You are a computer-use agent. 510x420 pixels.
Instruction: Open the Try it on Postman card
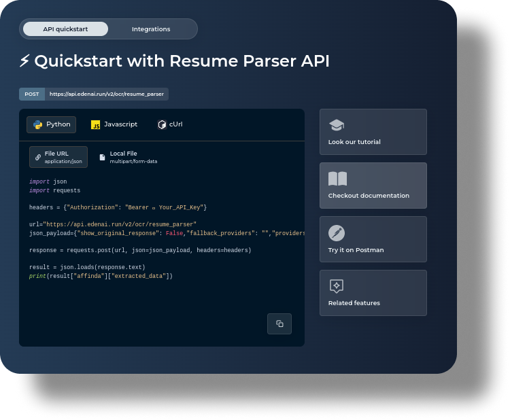373,239
